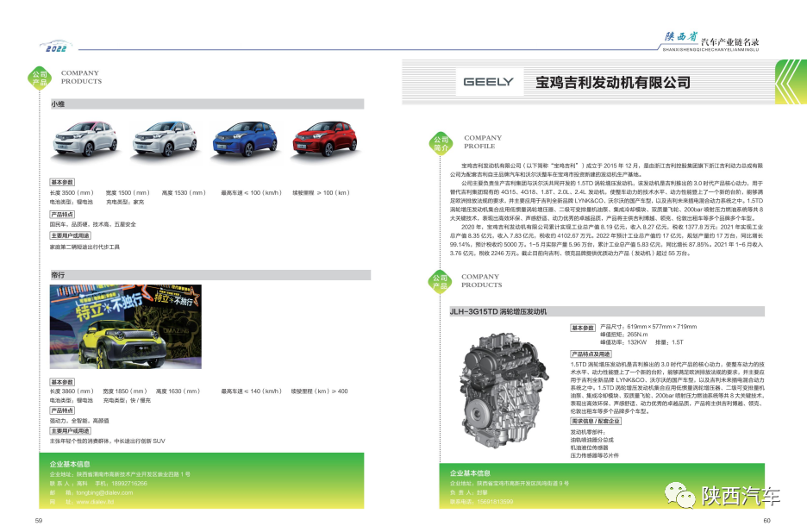807x532 pixels.
Task: Click the JLH-3G15TD 涡轮增压发动机 heading
Action: (498, 312)
